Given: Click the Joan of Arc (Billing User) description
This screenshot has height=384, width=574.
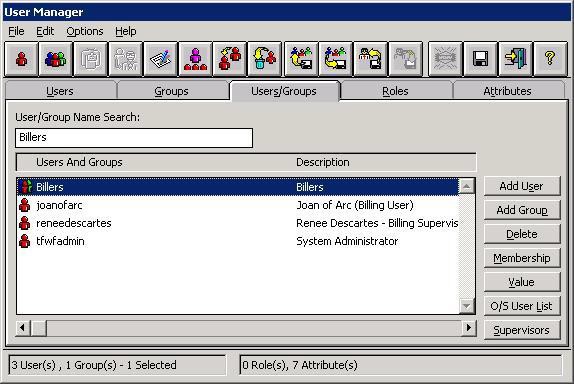Looking at the screenshot, I should [x=355, y=205].
